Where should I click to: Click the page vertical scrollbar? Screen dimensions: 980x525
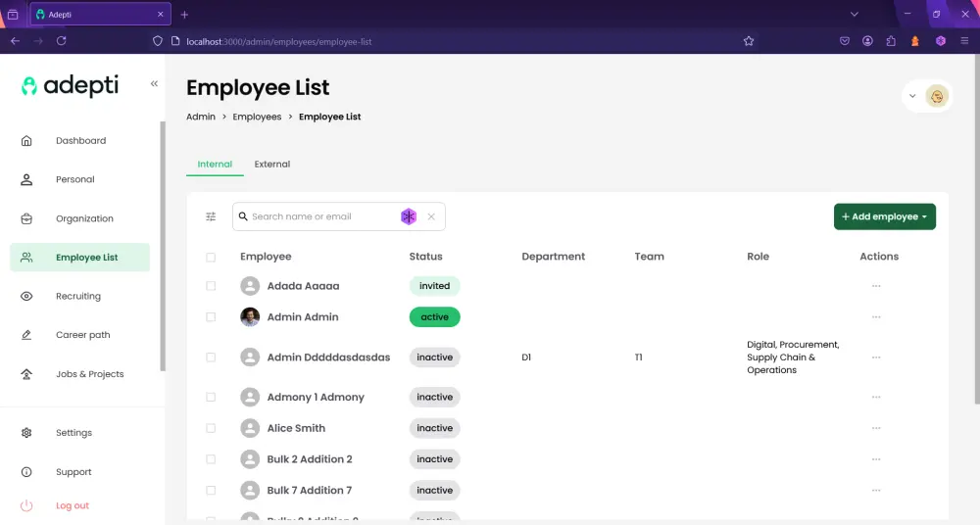tap(977, 229)
